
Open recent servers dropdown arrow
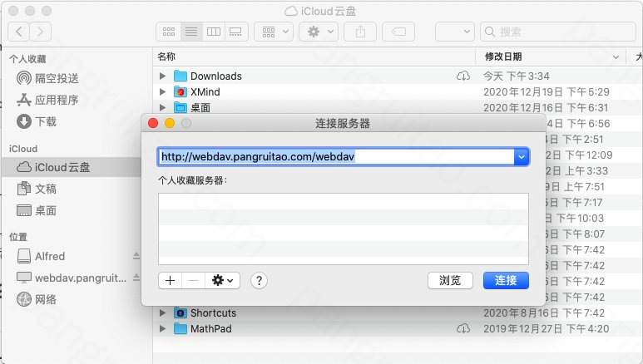522,156
